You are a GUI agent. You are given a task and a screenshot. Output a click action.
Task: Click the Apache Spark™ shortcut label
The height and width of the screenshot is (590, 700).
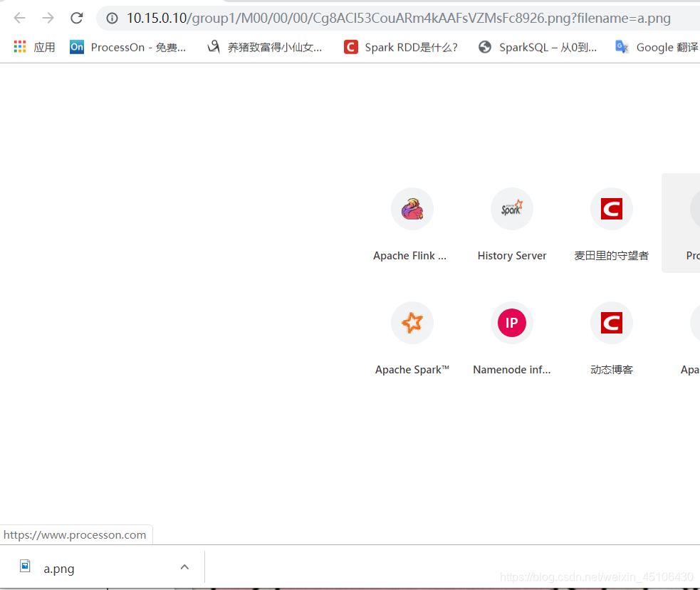pos(412,370)
